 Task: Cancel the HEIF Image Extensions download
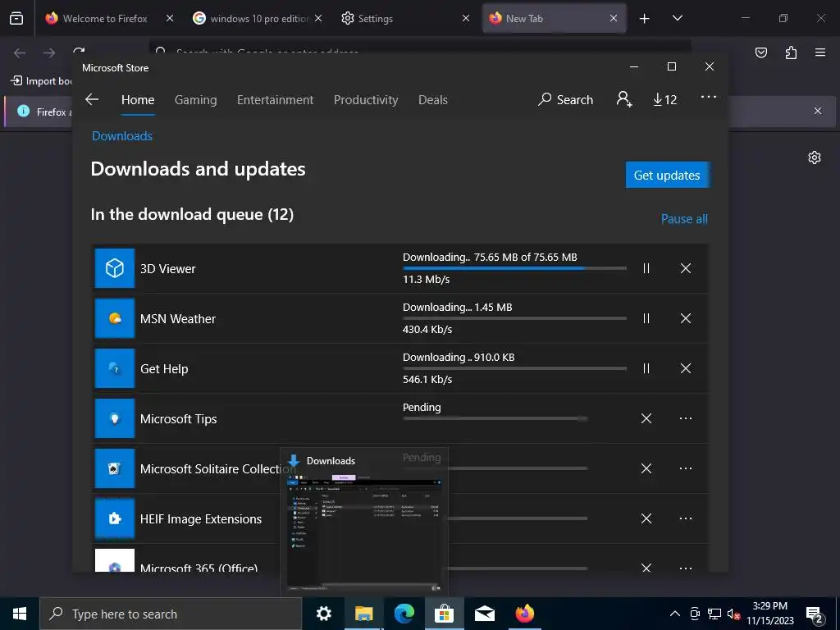(x=646, y=518)
